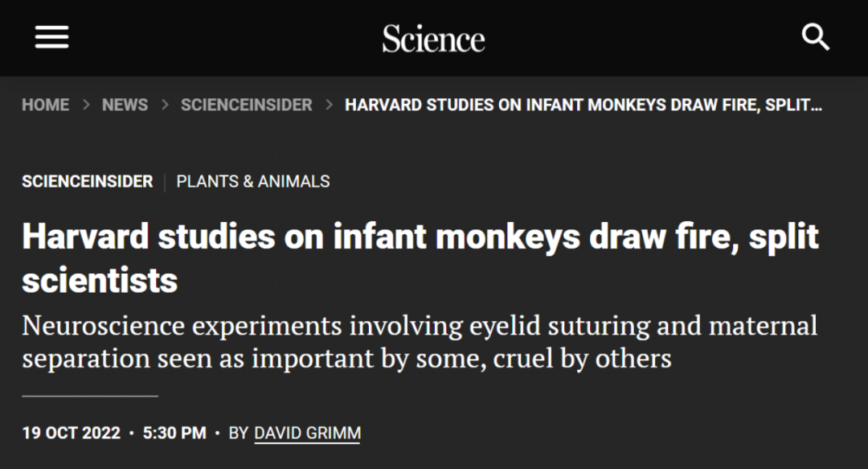View author page for DAVID GRIMM
868x469 pixels.
point(307,433)
